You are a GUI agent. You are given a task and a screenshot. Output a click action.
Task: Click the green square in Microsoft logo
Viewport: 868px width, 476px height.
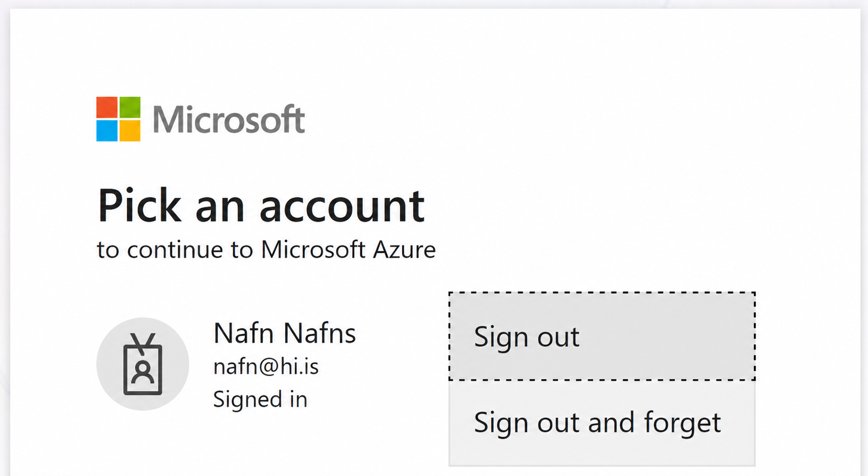130,107
